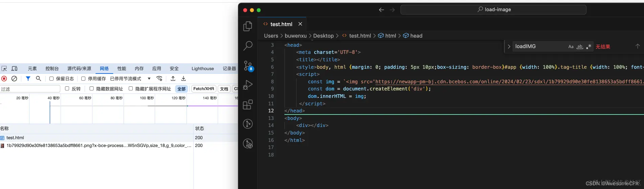This screenshot has width=644, height=189.
Task: Click the load-image command center search box
Action: (x=493, y=9)
